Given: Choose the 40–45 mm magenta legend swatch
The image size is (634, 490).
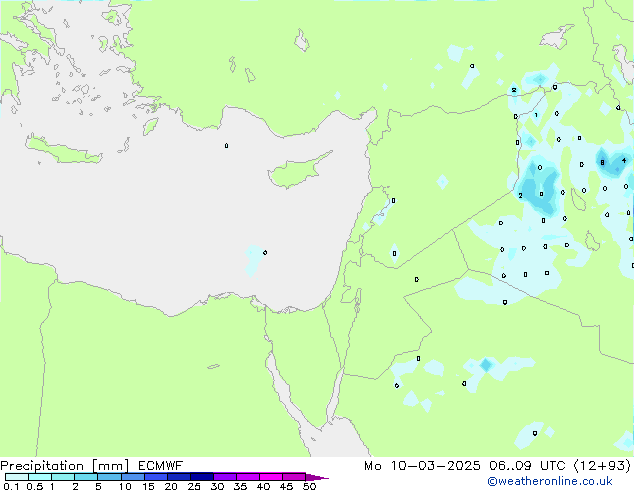Looking at the screenshot, I should point(271,477).
